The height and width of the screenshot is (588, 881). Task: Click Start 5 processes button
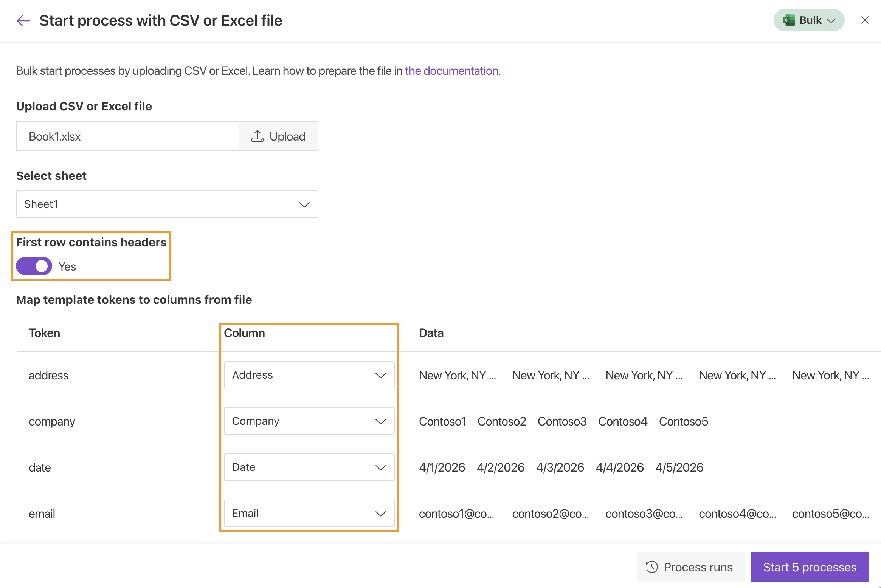click(810, 567)
